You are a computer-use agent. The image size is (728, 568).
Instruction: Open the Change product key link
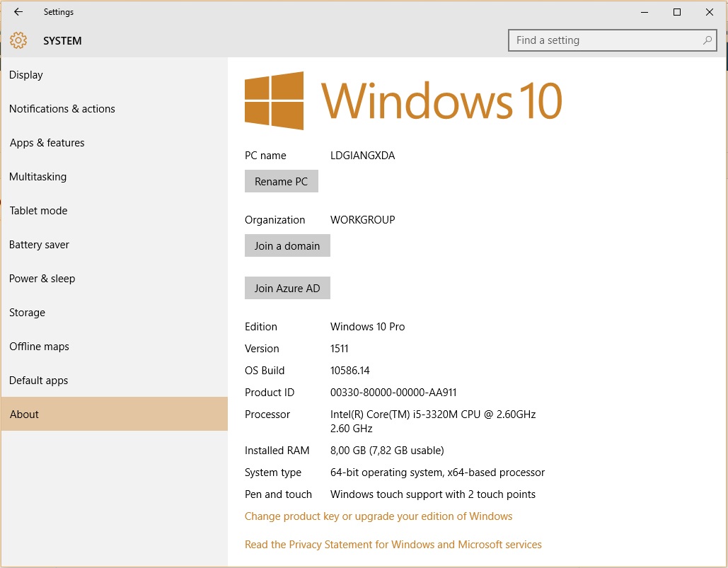pyautogui.click(x=379, y=516)
